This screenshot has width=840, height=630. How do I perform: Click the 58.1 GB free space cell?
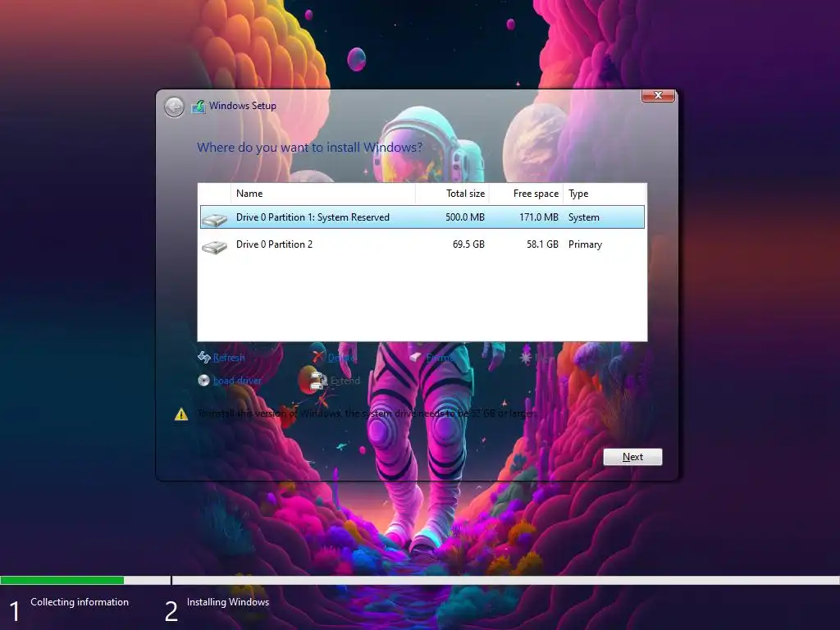[542, 244]
